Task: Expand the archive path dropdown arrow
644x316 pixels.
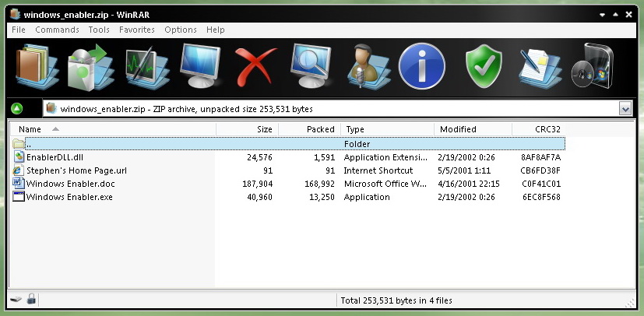Action: click(x=625, y=109)
